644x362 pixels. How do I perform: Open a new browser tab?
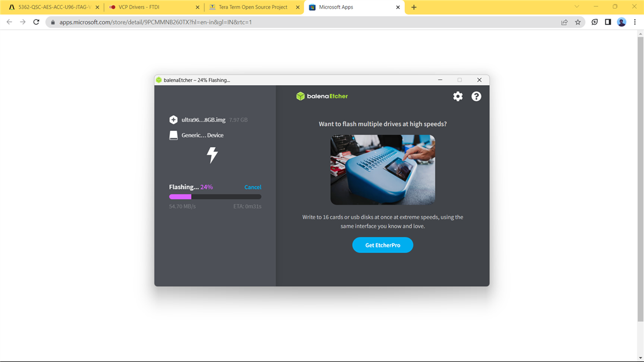(x=414, y=8)
